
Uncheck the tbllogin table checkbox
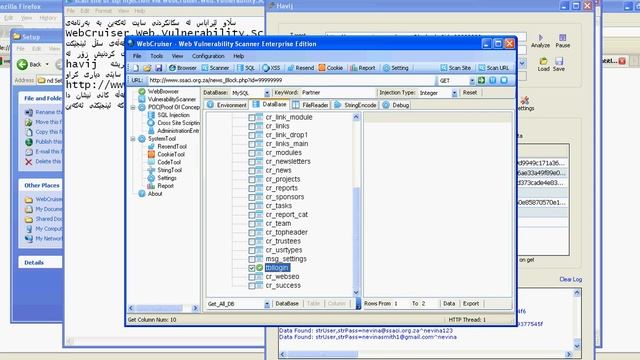tap(251, 268)
